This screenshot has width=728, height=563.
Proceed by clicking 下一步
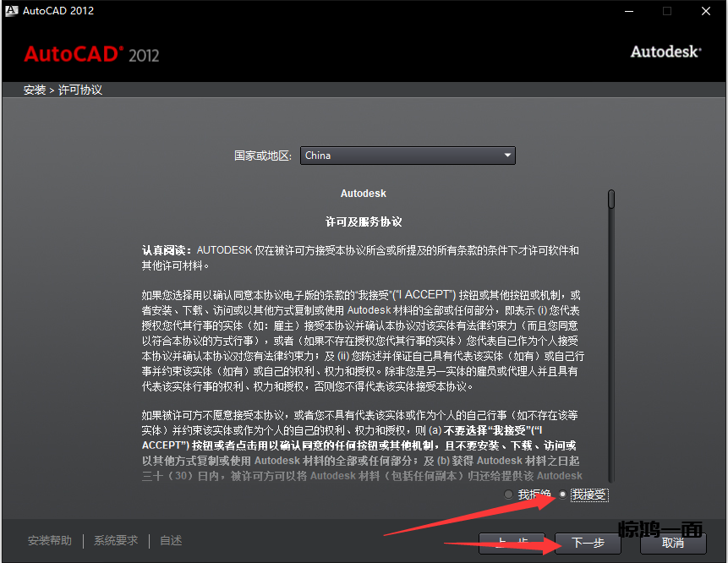pyautogui.click(x=588, y=543)
